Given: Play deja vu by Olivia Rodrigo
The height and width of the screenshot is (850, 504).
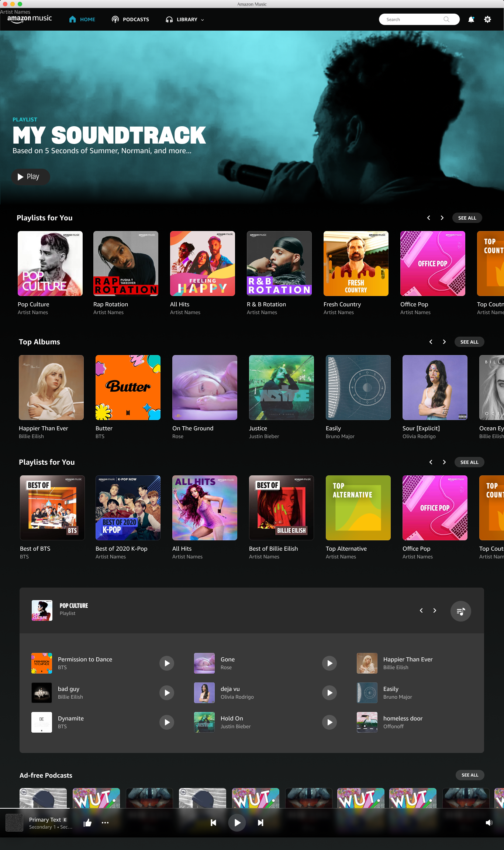Looking at the screenshot, I should pos(329,693).
